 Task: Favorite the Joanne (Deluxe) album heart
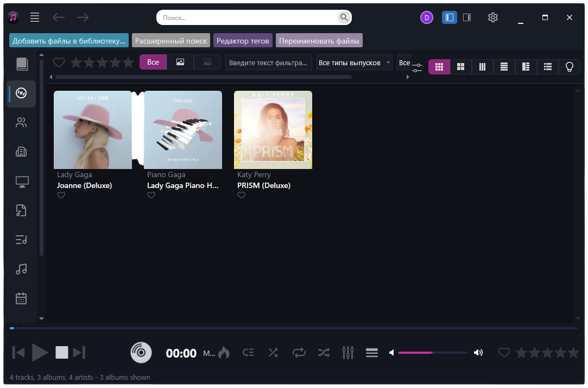[x=61, y=195]
